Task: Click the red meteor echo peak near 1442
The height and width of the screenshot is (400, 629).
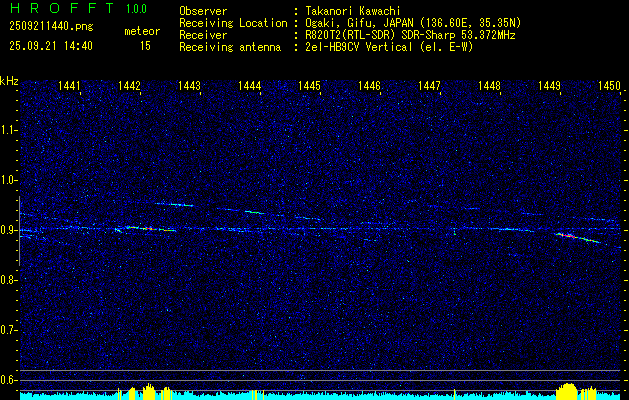Action: tap(147, 229)
